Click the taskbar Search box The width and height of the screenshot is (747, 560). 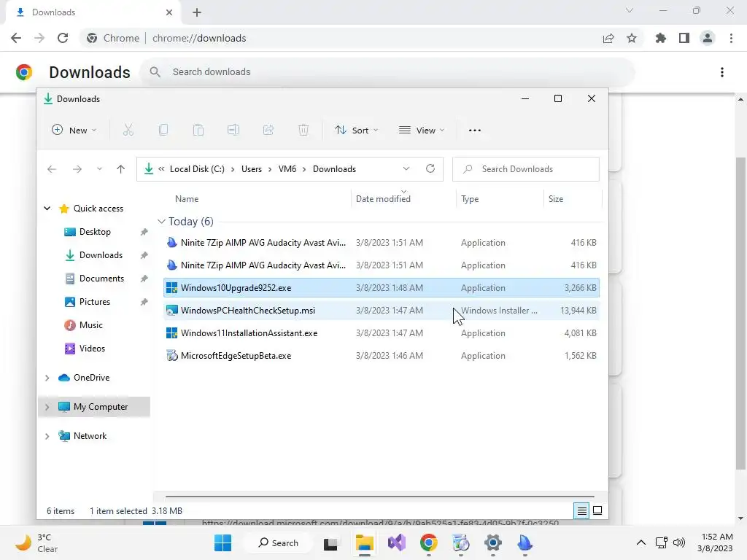pyautogui.click(x=278, y=542)
